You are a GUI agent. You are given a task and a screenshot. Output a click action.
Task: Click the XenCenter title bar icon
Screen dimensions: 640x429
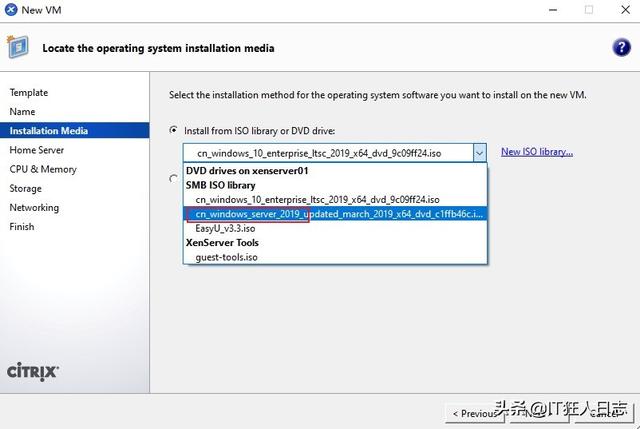tap(11, 10)
